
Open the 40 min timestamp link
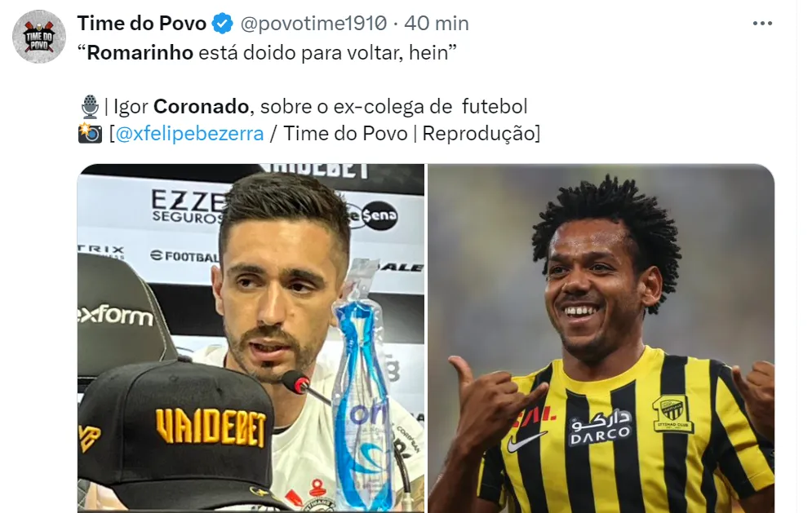437,24
